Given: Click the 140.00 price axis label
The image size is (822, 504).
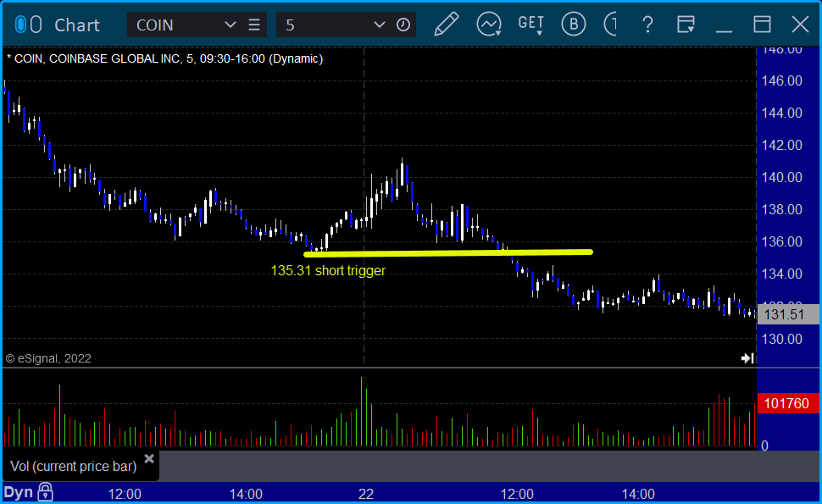Looking at the screenshot, I should pyautogui.click(x=781, y=177).
